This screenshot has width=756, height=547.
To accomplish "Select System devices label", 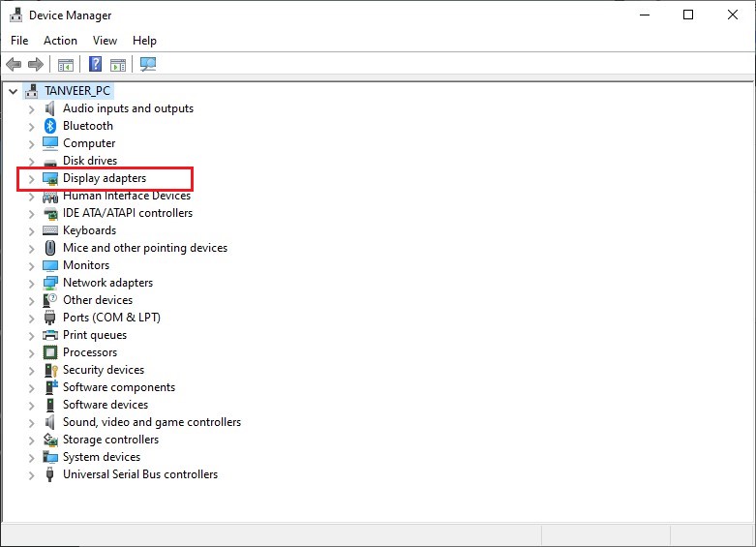I will (102, 457).
